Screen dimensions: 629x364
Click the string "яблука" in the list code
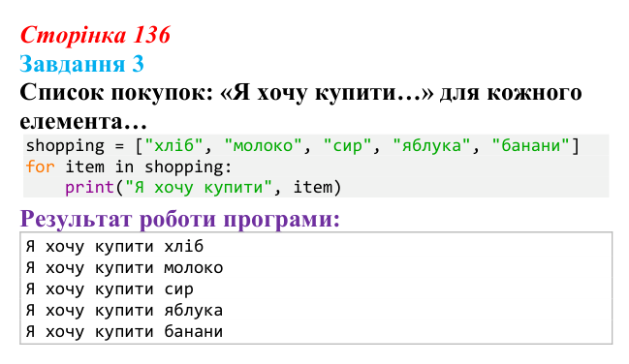click(x=431, y=145)
